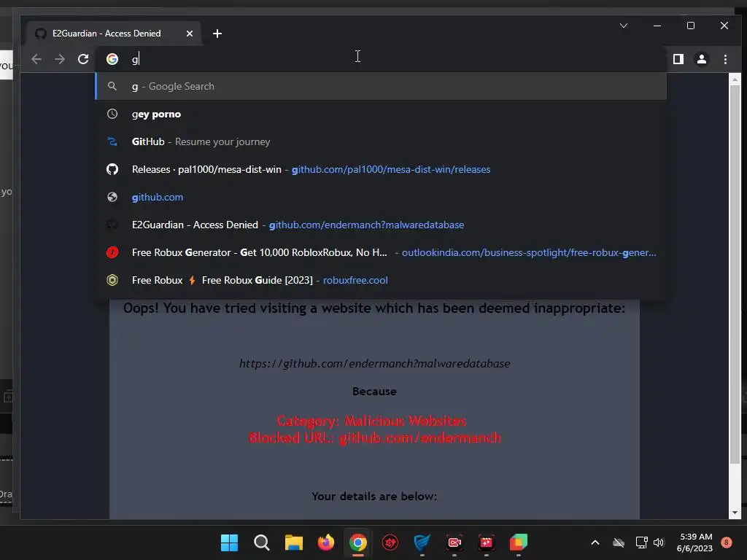This screenshot has width=747, height=560.
Task: Select Free Robux Generator outlookindia suggestion
Action: [381, 252]
